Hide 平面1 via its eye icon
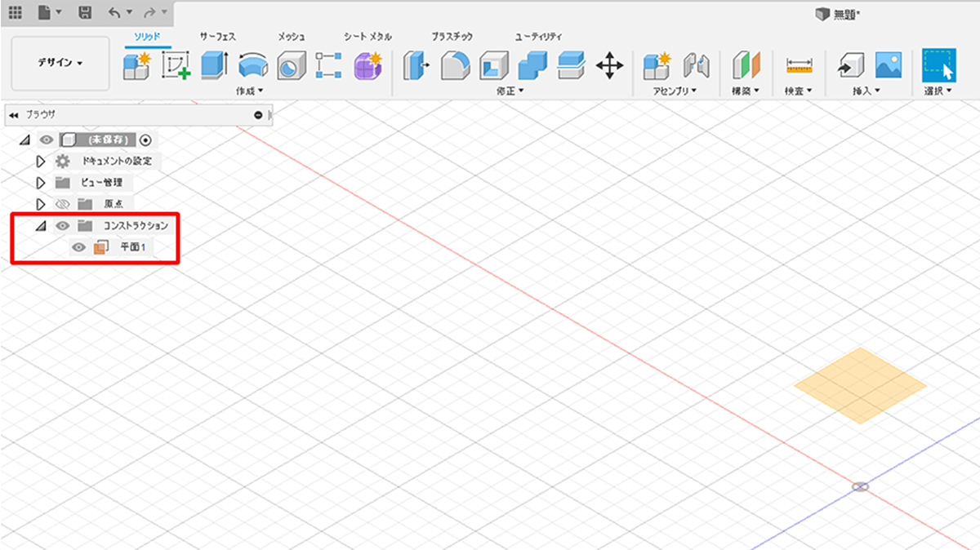980x550 pixels. pyautogui.click(x=79, y=246)
